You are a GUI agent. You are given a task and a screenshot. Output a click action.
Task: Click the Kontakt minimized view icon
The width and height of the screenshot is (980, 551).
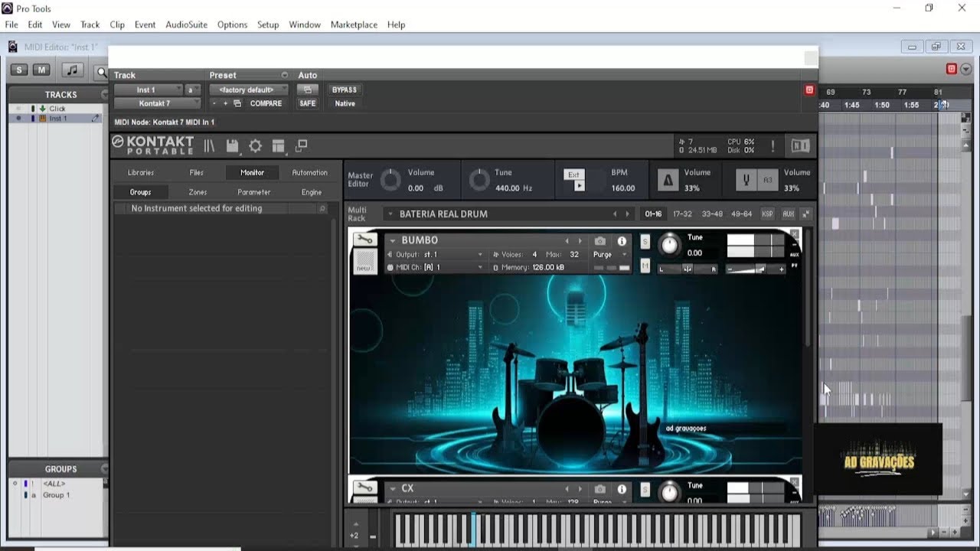(x=302, y=145)
